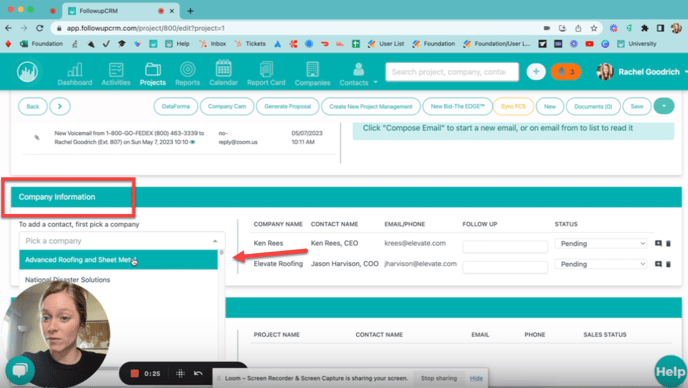Stop the Loom recording
Image resolution: width=688 pixels, height=388 pixels.
pos(135,374)
